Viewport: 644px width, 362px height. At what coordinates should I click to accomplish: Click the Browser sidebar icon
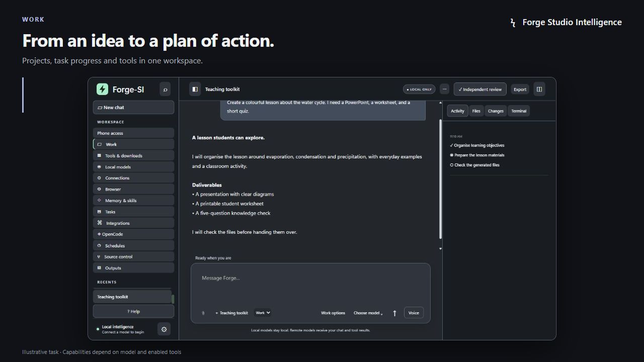pos(99,189)
